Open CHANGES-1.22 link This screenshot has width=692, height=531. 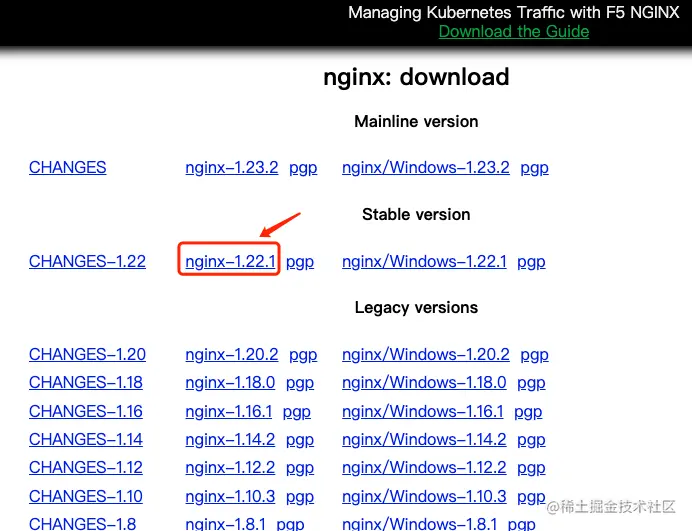click(87, 261)
